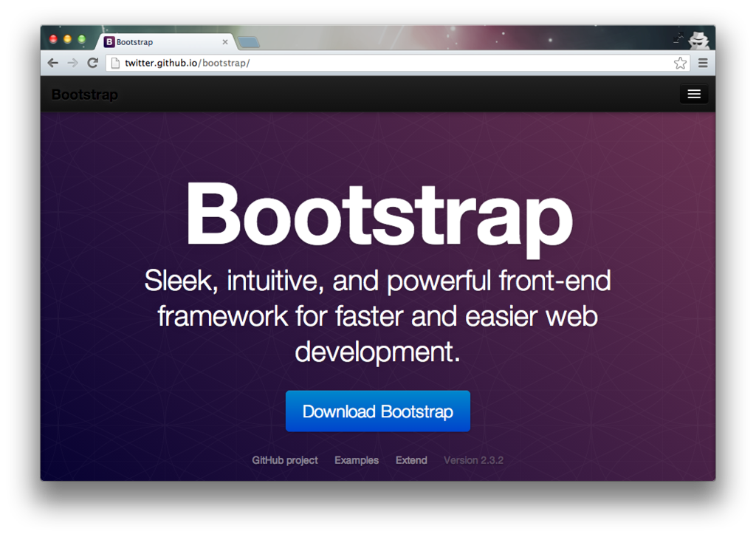The height and width of the screenshot is (537, 756).
Task: Open the Extend link
Action: tap(411, 460)
